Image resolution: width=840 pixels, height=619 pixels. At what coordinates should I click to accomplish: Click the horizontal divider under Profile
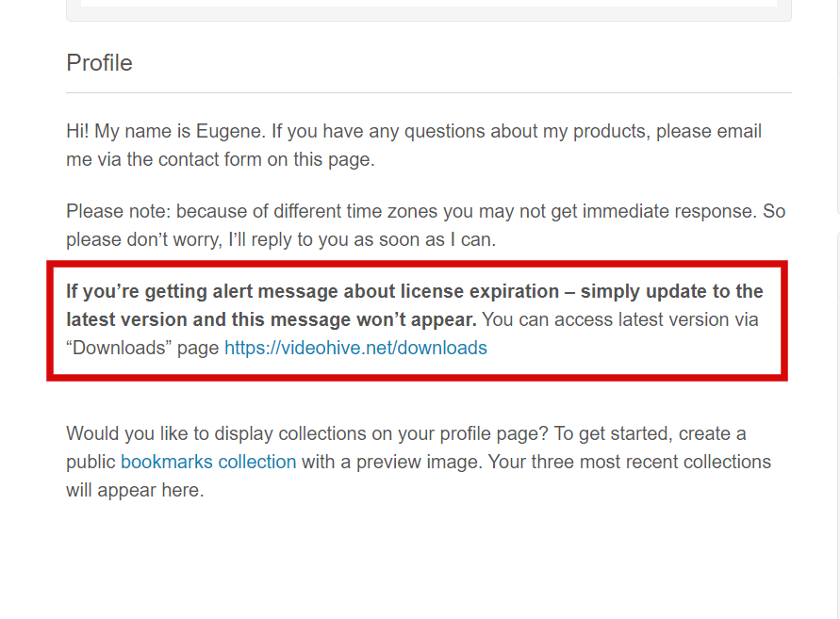tap(428, 92)
